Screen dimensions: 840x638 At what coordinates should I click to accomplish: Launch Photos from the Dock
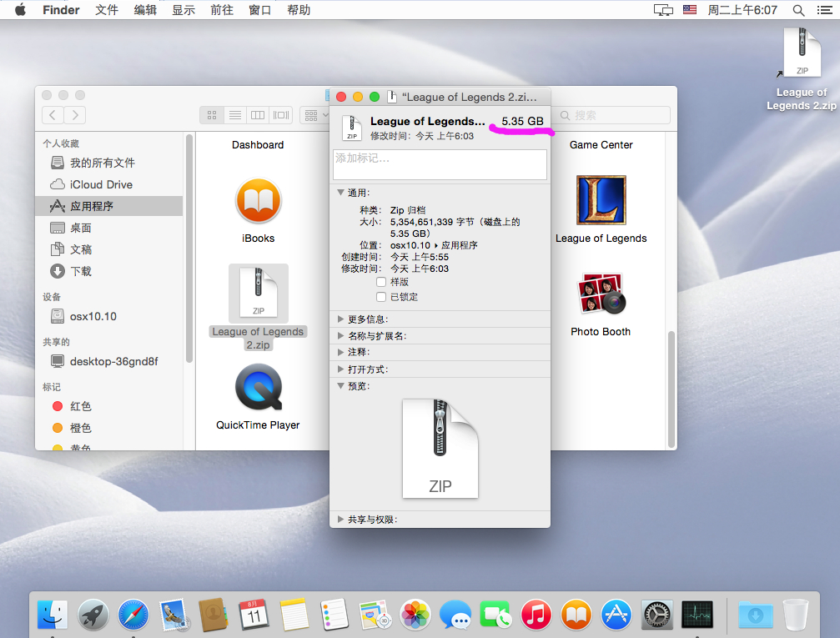pyautogui.click(x=415, y=615)
